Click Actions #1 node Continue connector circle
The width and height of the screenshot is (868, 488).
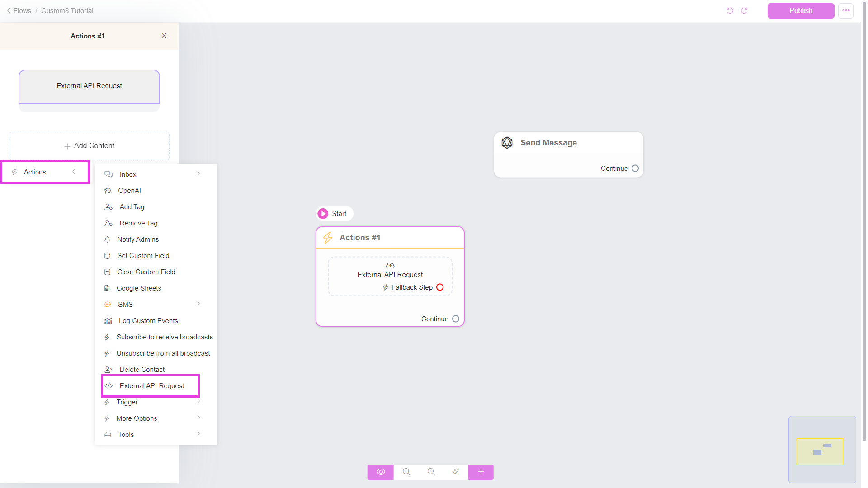tap(456, 319)
